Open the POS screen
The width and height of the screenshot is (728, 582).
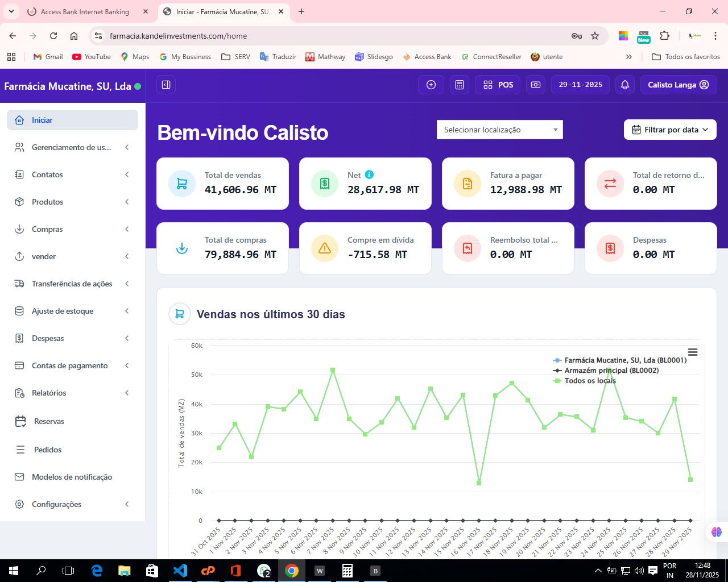point(498,85)
